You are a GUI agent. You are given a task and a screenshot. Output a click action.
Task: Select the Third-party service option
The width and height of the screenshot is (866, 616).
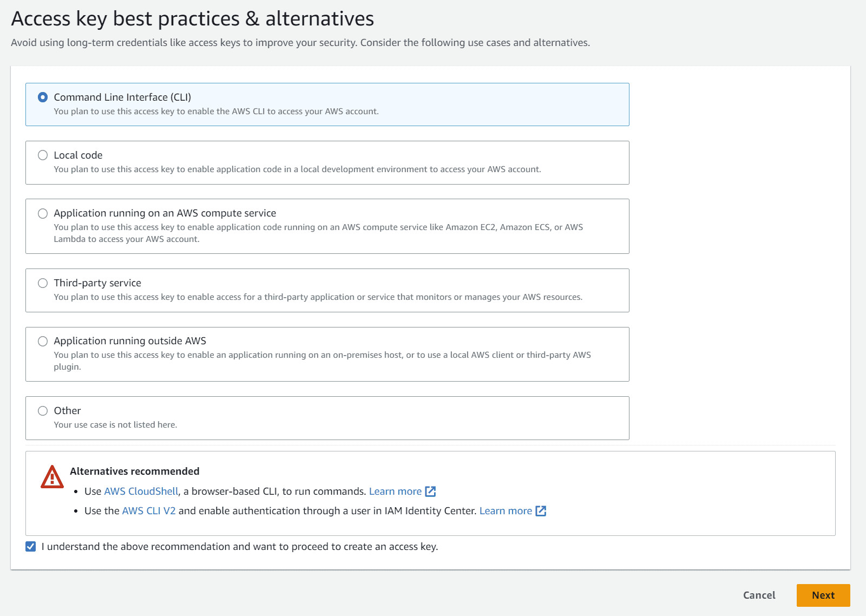pos(43,283)
